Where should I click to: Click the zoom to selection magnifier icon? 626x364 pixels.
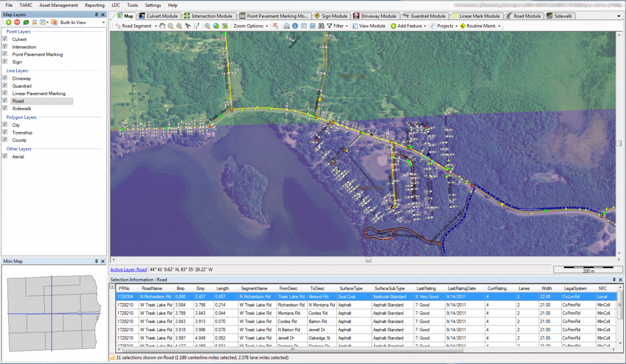(208, 26)
